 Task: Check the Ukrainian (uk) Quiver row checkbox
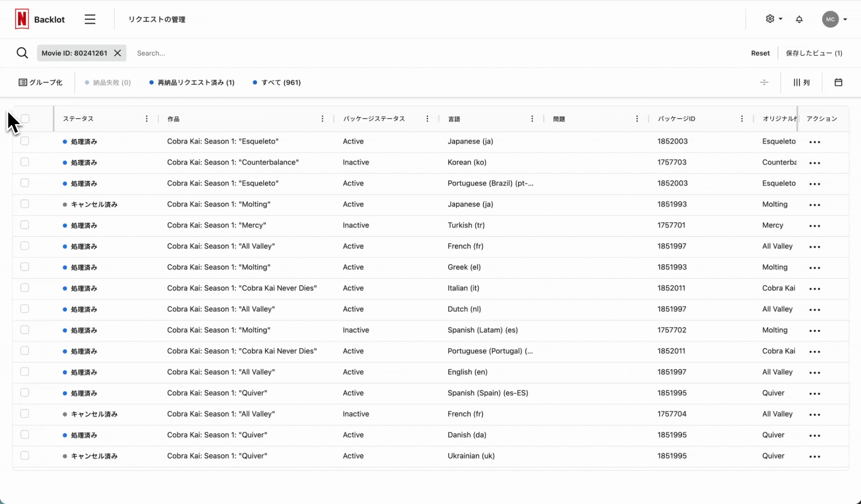[x=25, y=455]
